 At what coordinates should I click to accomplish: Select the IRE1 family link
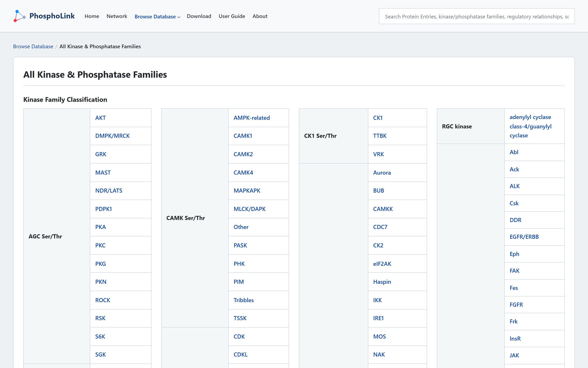coord(378,318)
